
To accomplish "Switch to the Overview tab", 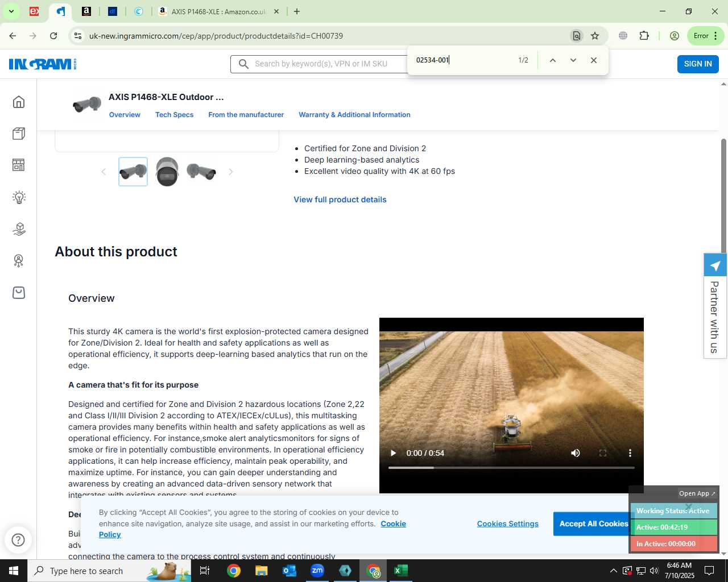I will (x=125, y=115).
